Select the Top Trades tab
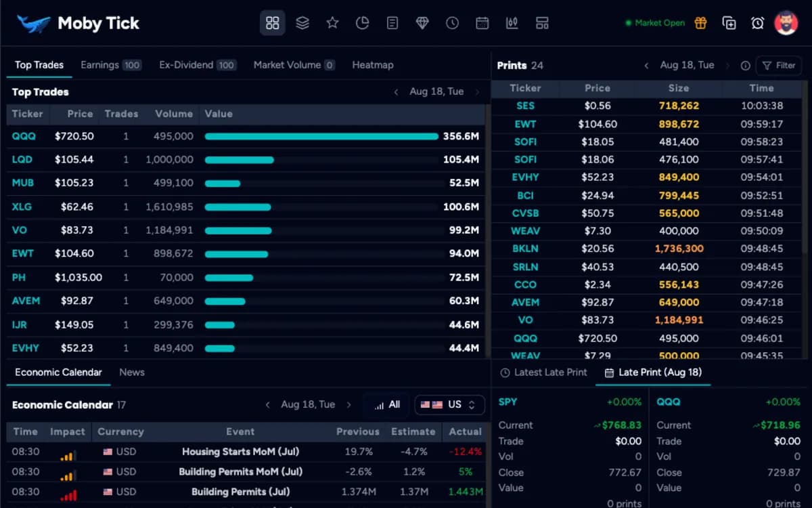The width and height of the screenshot is (812, 508). pos(39,65)
